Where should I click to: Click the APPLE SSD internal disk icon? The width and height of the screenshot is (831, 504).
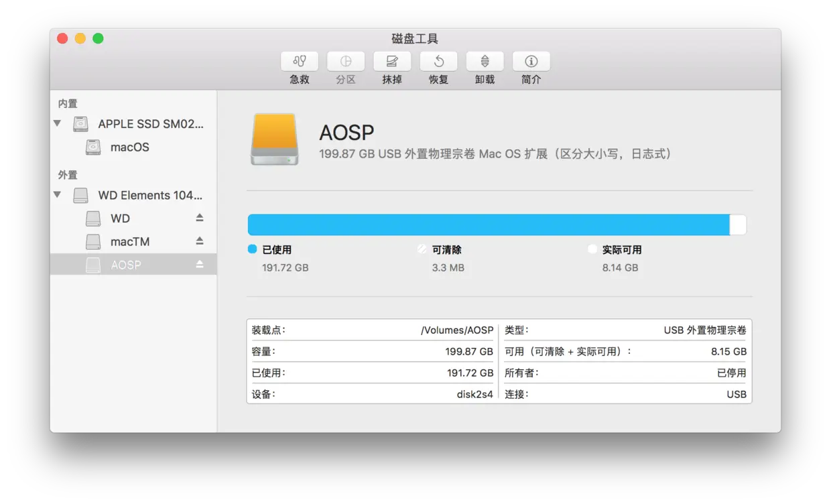(81, 124)
